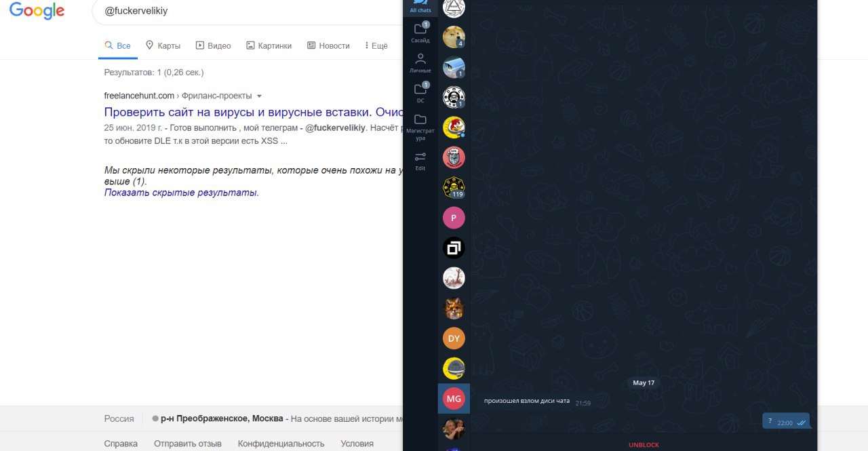
Task: Click the May 17 date badge
Action: click(644, 383)
